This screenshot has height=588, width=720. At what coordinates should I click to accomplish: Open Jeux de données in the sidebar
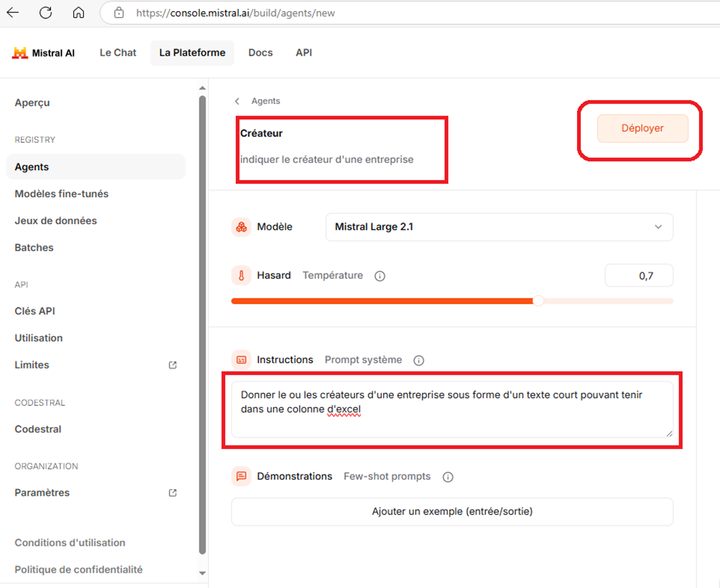[x=56, y=221]
